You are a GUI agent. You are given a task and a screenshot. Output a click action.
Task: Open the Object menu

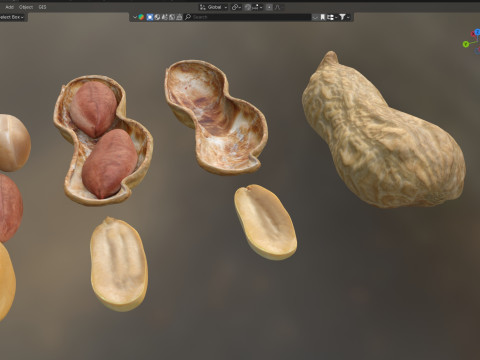[26, 7]
